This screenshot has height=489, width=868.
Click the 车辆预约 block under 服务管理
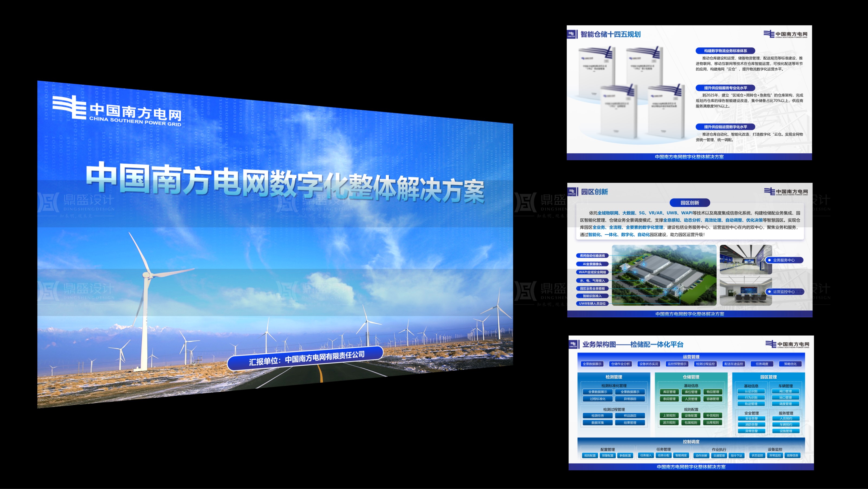click(x=786, y=425)
